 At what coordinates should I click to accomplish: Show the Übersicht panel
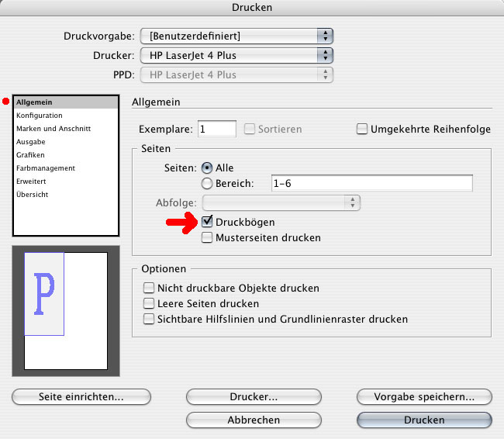point(33,195)
